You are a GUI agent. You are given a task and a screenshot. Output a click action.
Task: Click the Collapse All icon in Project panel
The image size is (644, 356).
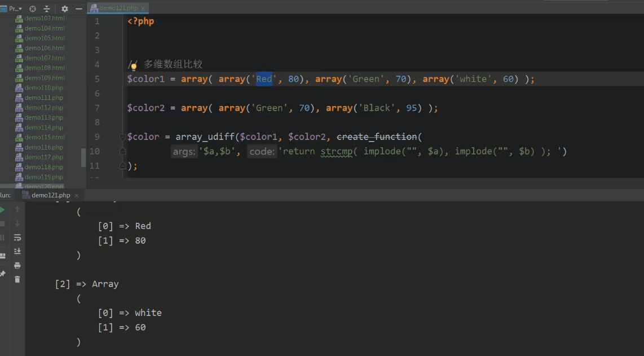click(47, 9)
